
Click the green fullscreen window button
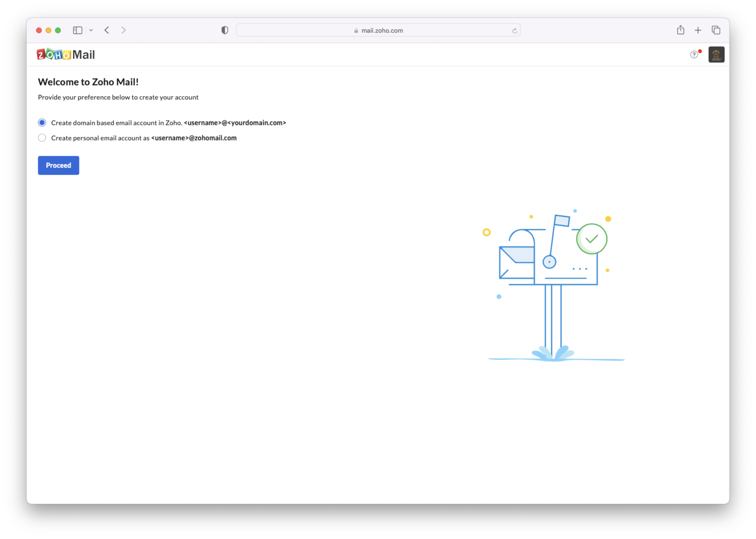(58, 31)
